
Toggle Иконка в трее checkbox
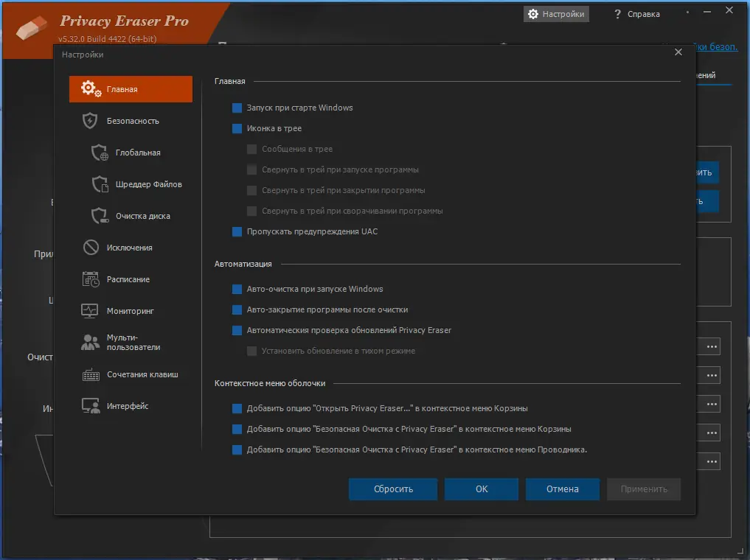pyautogui.click(x=237, y=128)
